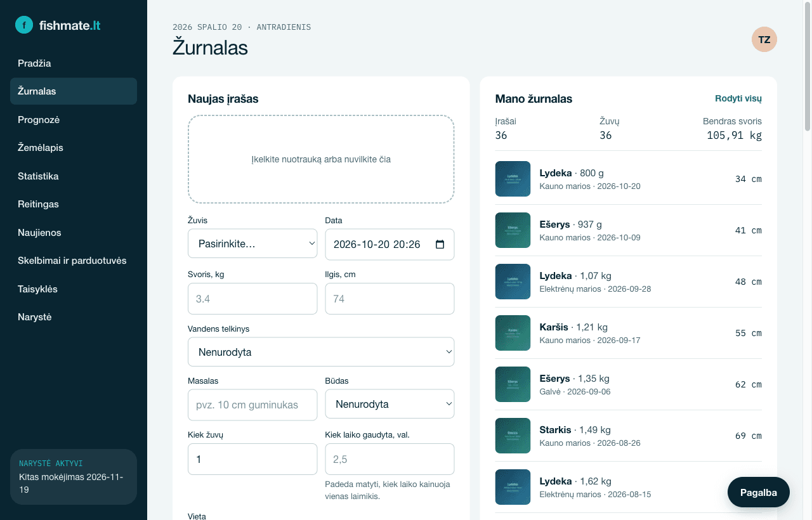This screenshot has height=520, width=812.
Task: Open Naujienos from the sidebar
Action: click(74, 233)
